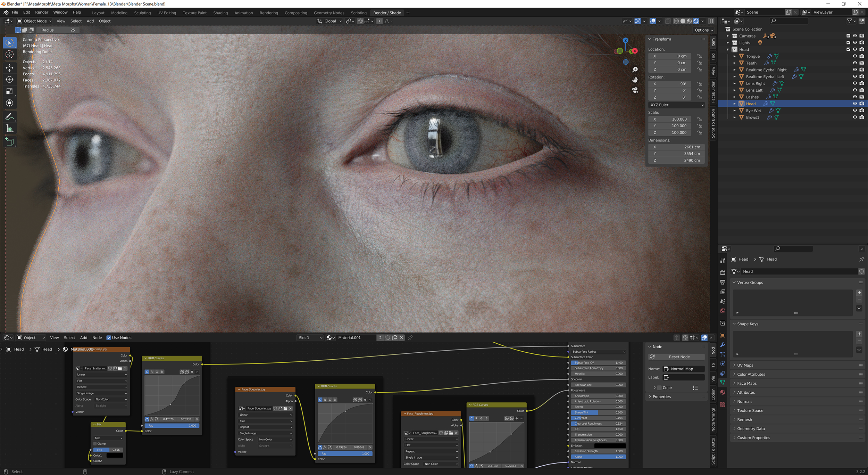The image size is (868, 475).
Task: Open the Render menu
Action: click(x=42, y=12)
